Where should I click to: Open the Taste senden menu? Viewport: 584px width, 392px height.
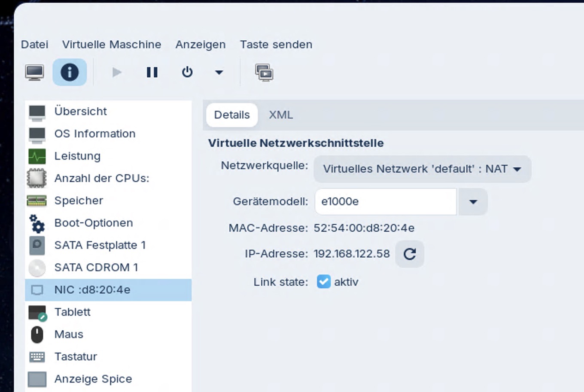click(276, 45)
